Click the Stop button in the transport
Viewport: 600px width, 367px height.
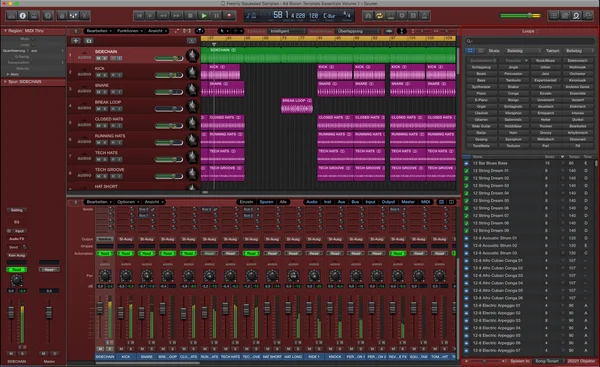190,16
